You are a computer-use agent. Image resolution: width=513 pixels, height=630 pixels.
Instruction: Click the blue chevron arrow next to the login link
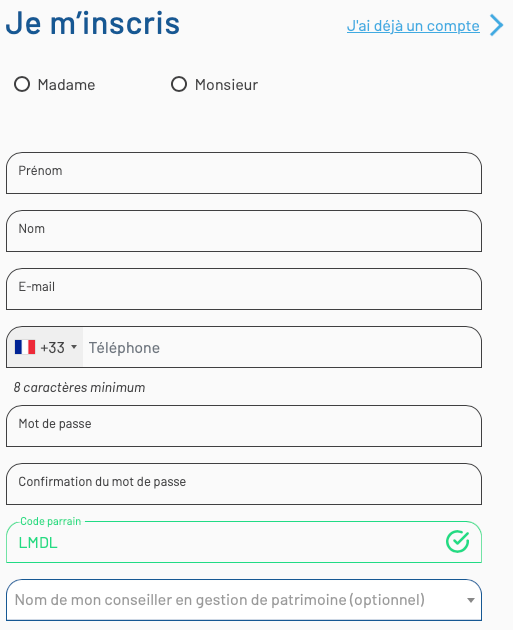point(497,25)
